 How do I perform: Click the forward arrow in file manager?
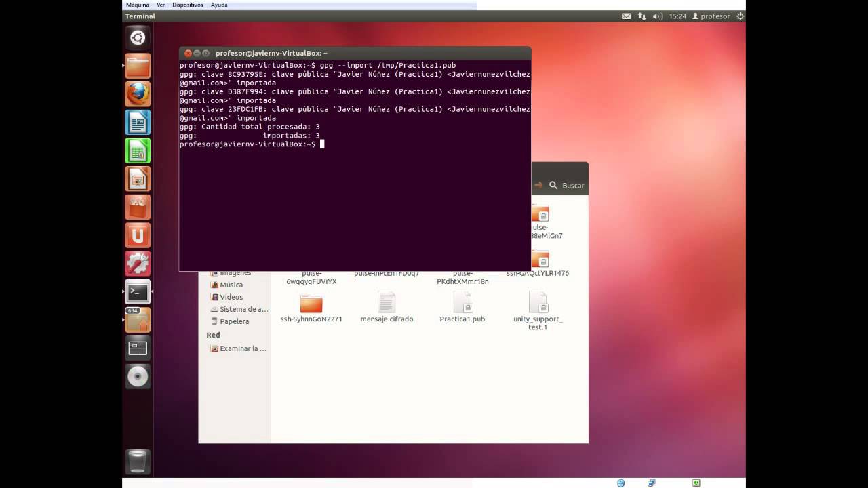pyautogui.click(x=538, y=185)
